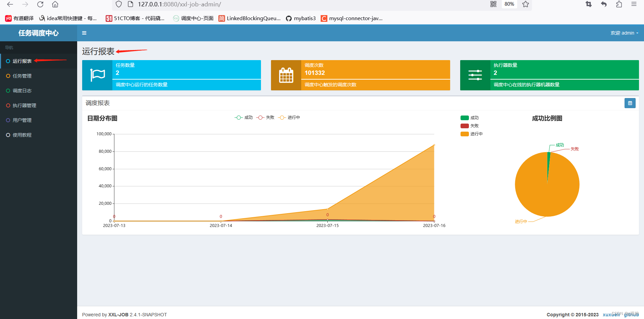Open the github link in footer
Viewport: 644px width, 319px height.
coord(631,315)
